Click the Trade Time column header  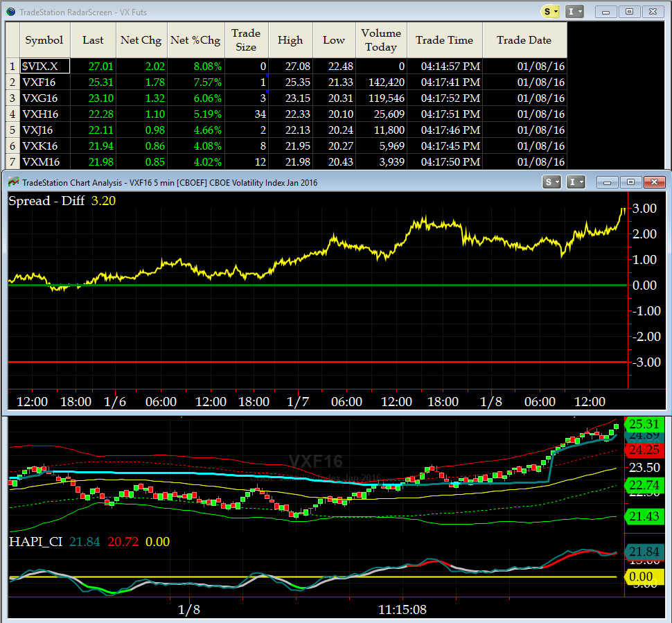click(x=445, y=40)
